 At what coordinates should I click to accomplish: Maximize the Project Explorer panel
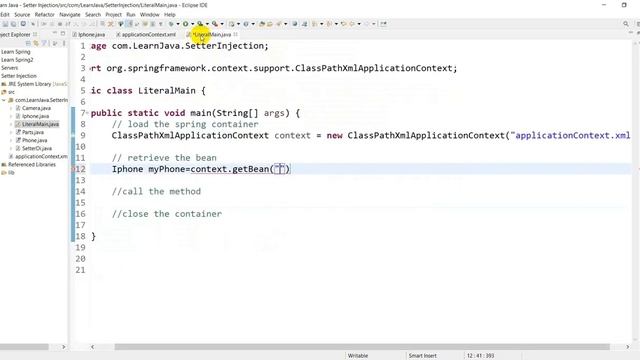tap(62, 33)
